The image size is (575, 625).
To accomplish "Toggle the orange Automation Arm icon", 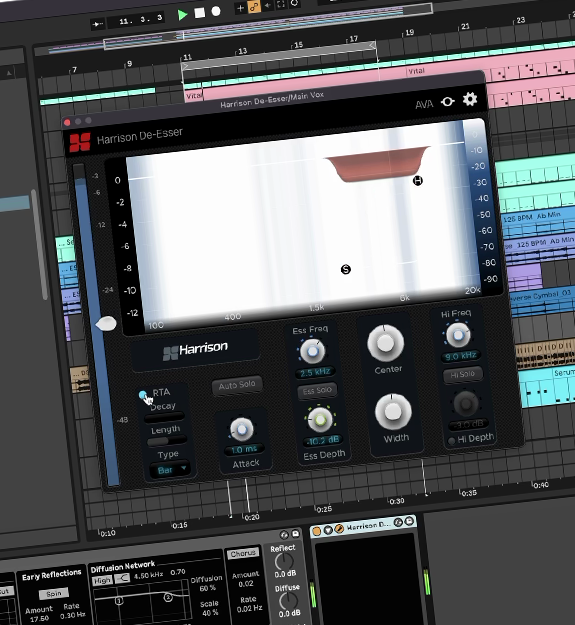I will point(254,6).
